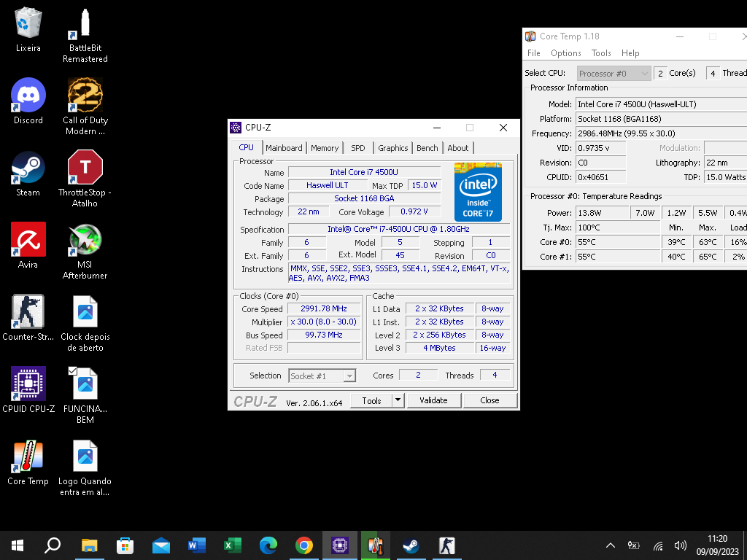Open the File menu in Core Temp
This screenshot has height=560, width=747.
pos(533,52)
